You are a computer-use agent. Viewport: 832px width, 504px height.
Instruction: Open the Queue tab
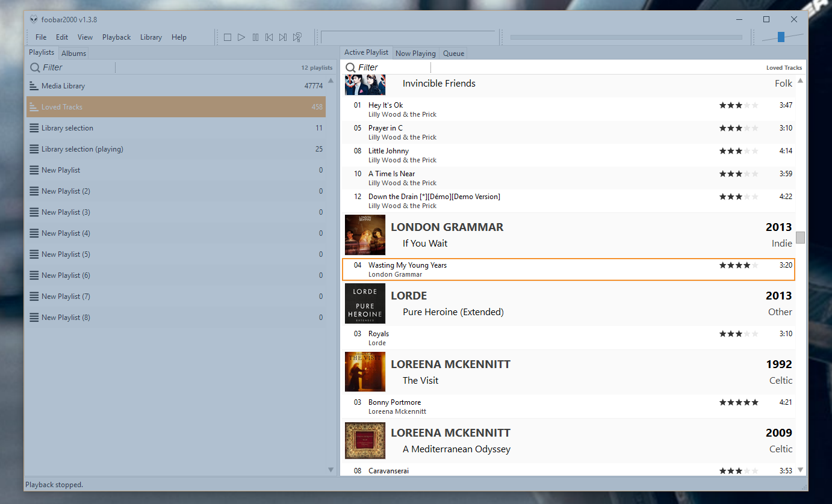point(453,54)
